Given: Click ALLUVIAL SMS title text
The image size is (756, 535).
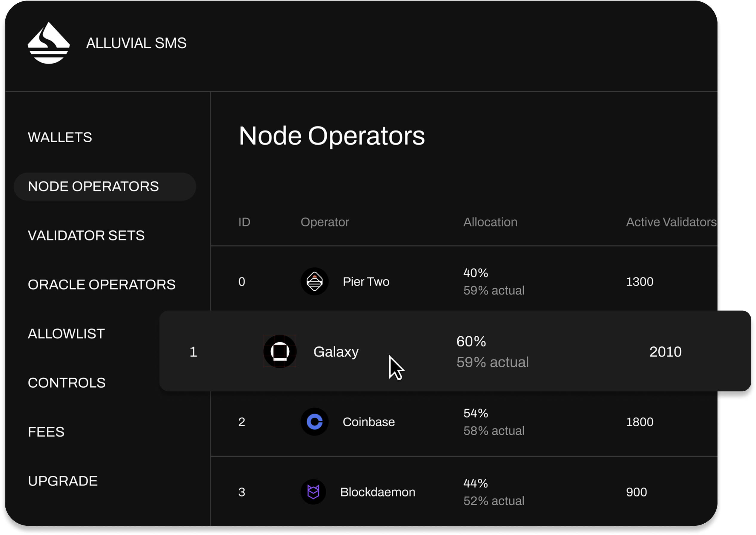Looking at the screenshot, I should point(136,43).
